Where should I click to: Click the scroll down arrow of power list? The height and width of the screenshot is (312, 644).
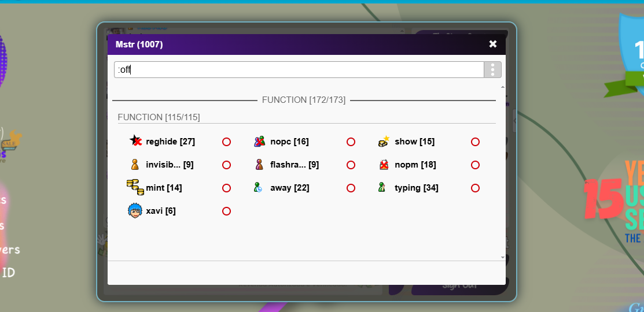click(503, 258)
